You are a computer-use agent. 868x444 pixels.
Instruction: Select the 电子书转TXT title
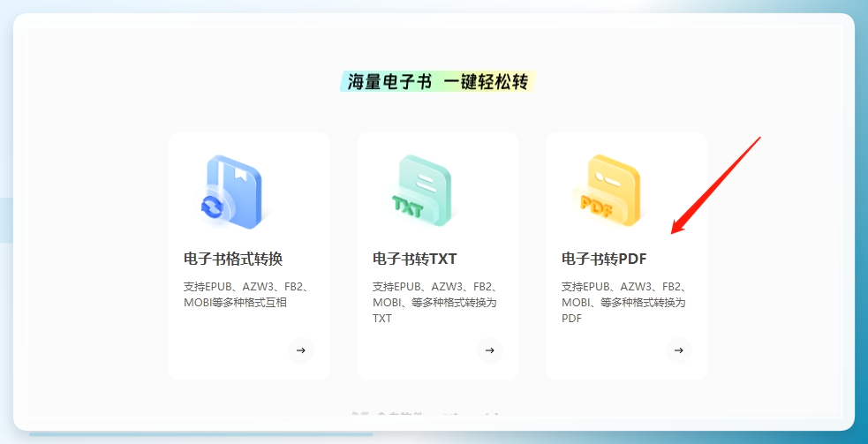(x=415, y=259)
